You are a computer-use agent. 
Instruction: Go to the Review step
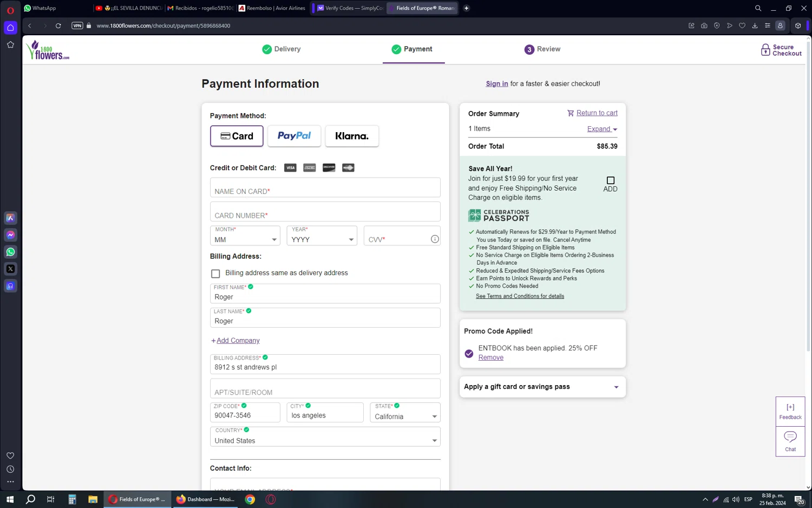(542, 49)
